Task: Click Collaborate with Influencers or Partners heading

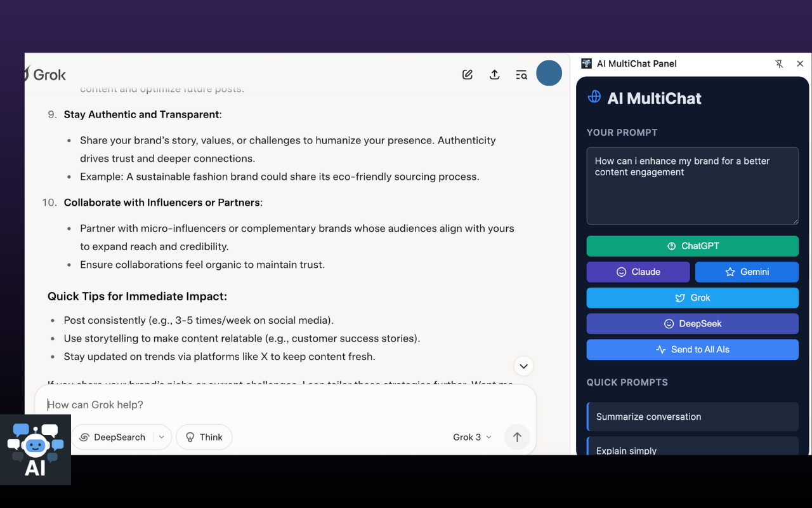Action: tap(163, 203)
